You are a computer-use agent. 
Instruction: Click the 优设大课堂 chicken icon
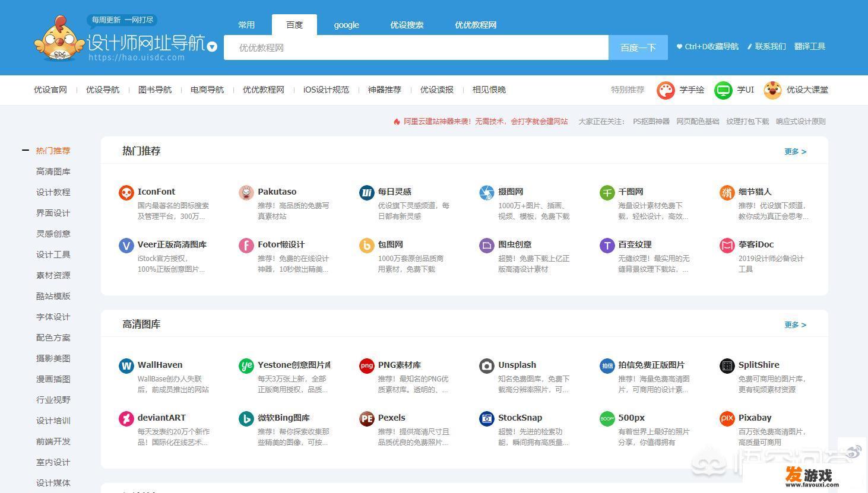tap(772, 90)
